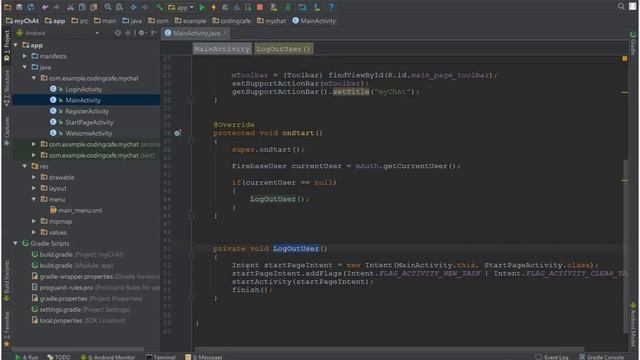The height and width of the screenshot is (360, 640).
Task: Select main_menu.xml in the project tree
Action: [x=80, y=210]
